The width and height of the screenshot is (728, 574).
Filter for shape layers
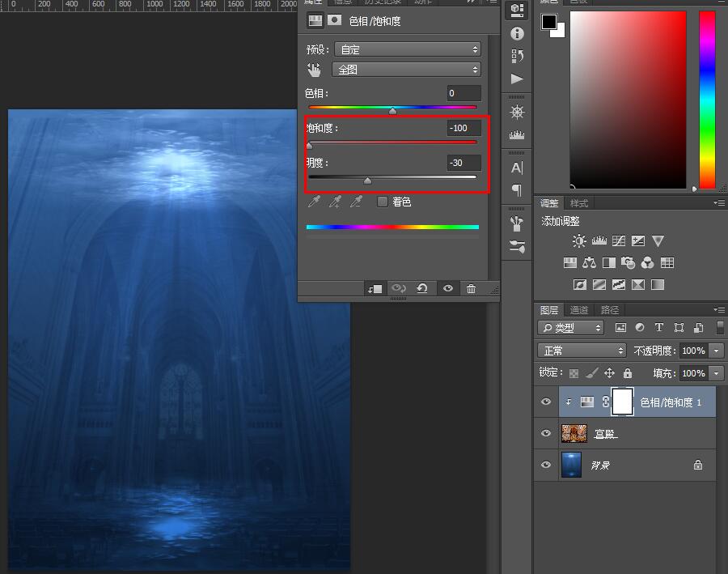tap(679, 327)
